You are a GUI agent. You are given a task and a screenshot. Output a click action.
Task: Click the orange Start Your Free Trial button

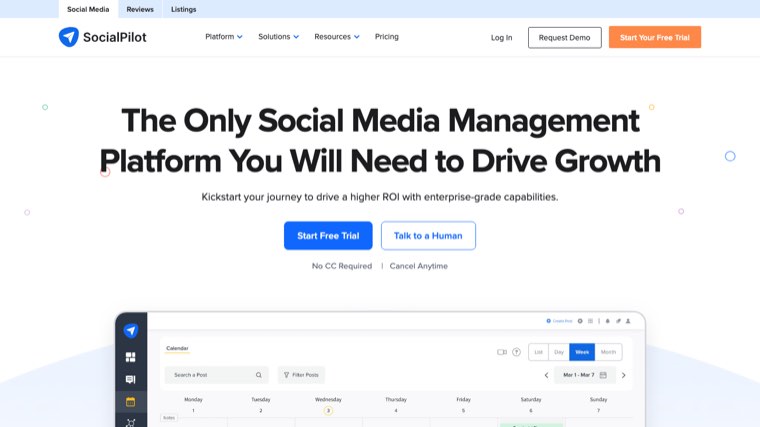(x=655, y=37)
